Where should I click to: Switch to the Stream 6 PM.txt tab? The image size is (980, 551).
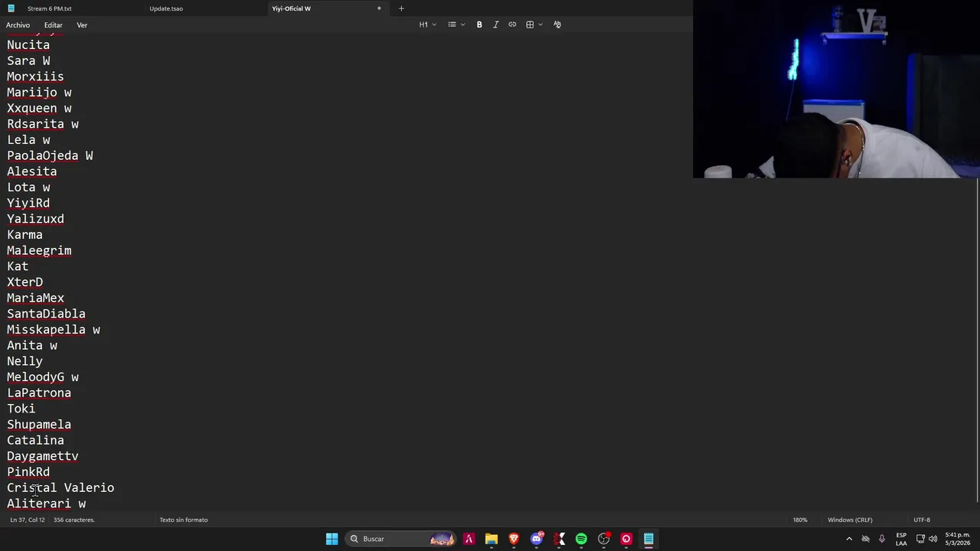(x=50, y=8)
